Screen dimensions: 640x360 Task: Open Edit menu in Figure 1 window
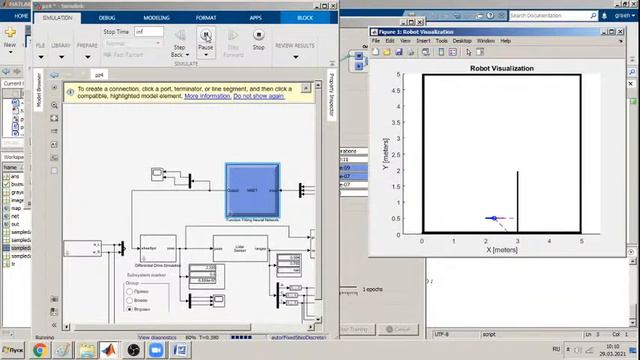coord(390,41)
